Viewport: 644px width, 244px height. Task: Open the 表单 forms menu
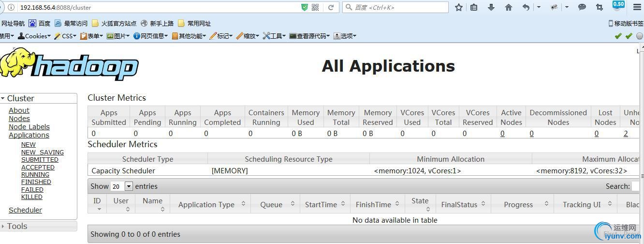click(x=91, y=36)
